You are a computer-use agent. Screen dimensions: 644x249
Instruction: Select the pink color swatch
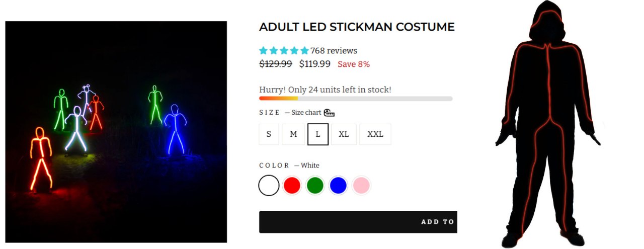(x=361, y=186)
